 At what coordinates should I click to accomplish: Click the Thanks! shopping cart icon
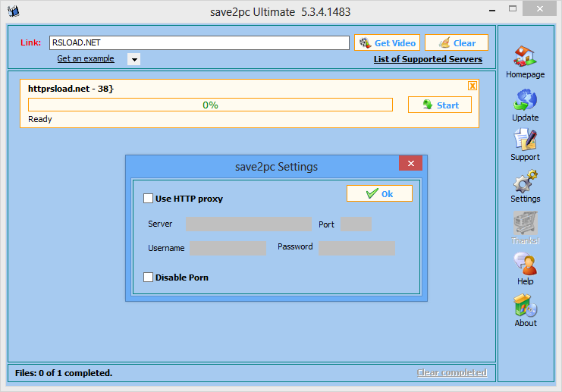click(x=525, y=223)
